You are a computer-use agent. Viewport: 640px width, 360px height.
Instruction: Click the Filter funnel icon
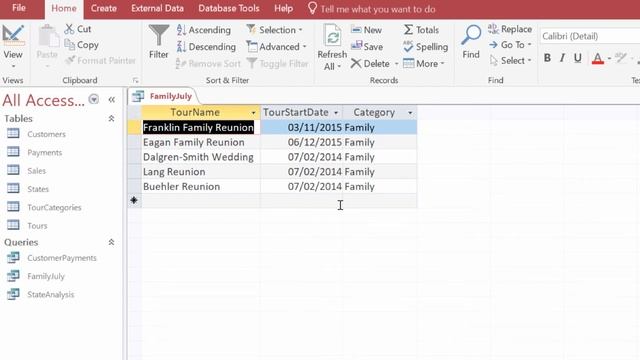(x=158, y=35)
